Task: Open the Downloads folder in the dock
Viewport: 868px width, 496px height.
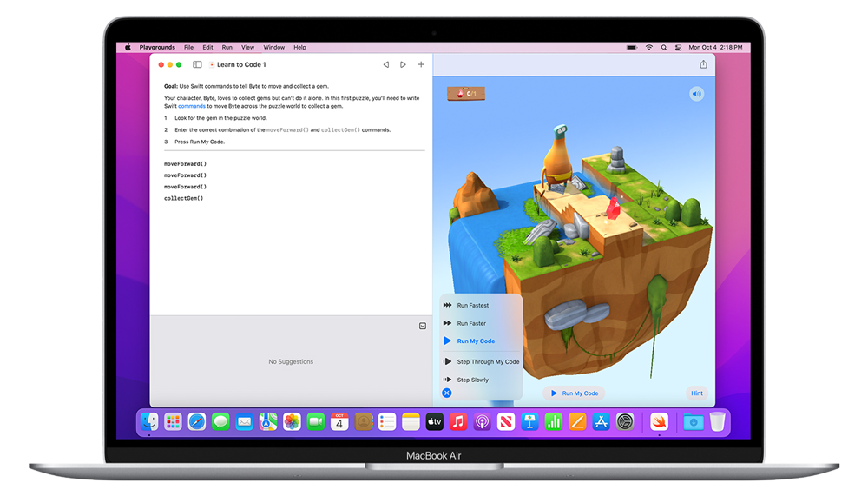Action: [x=693, y=422]
